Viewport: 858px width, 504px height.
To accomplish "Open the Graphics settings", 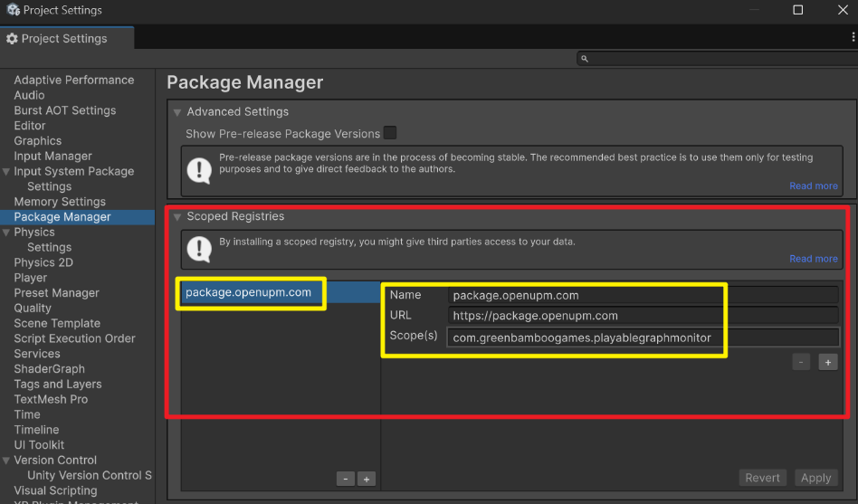I will point(37,141).
